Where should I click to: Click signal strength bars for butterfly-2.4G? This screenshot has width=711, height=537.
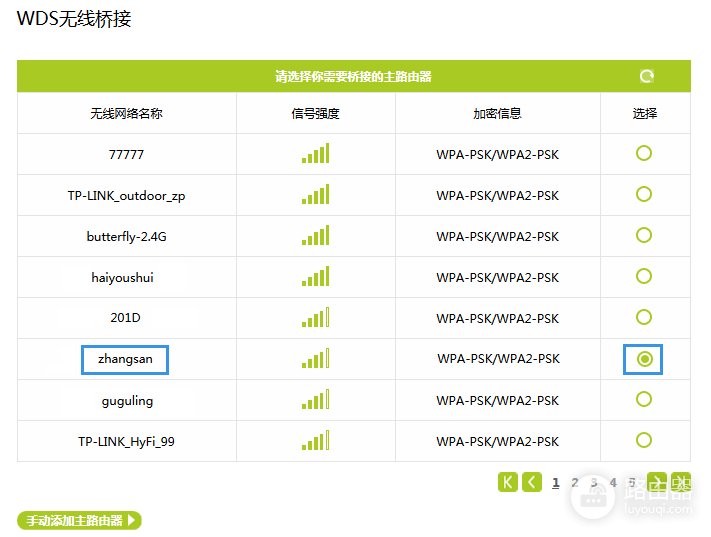[316, 235]
